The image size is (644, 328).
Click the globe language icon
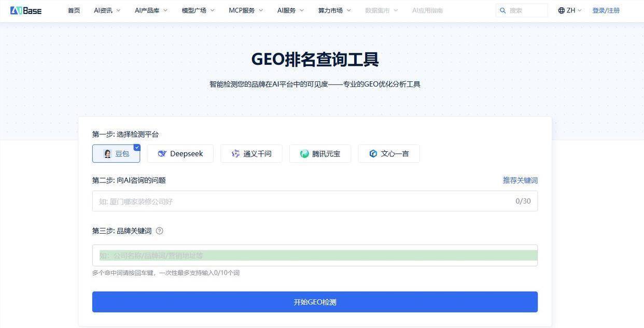[x=561, y=10]
